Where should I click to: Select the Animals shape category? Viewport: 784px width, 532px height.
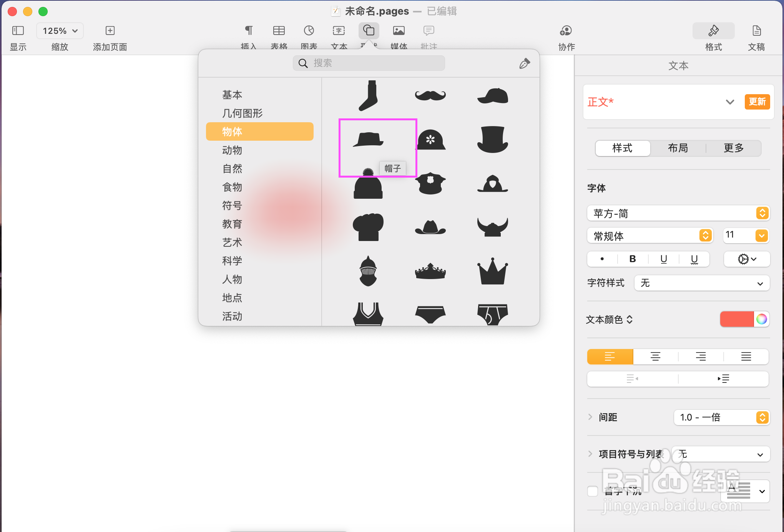[x=232, y=150]
